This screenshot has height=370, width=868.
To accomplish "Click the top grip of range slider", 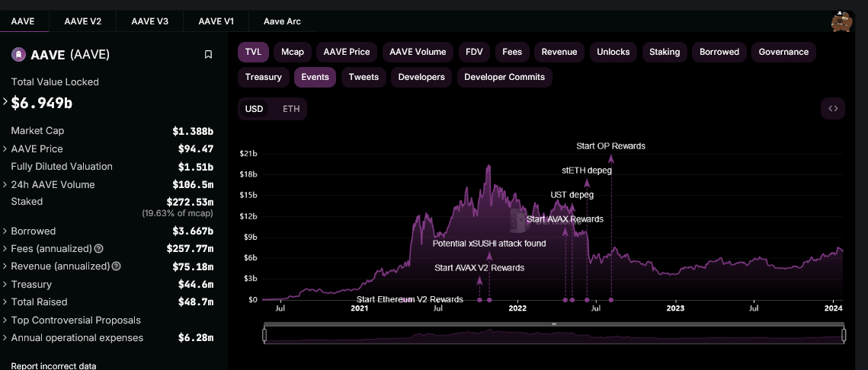I will coord(554,324).
